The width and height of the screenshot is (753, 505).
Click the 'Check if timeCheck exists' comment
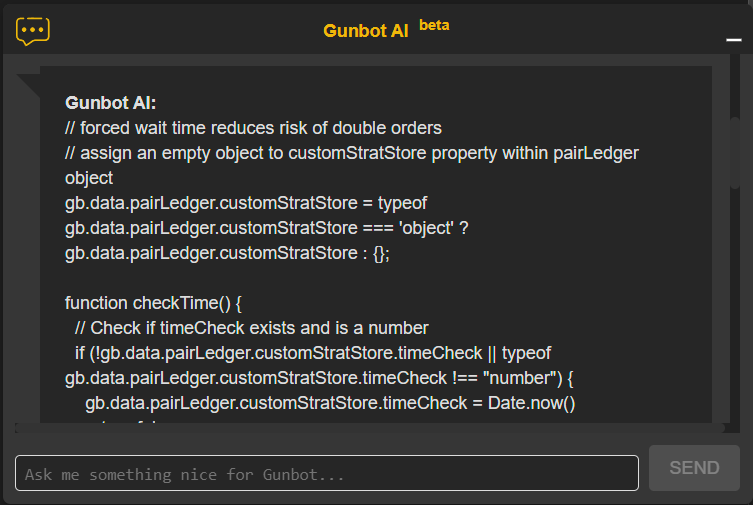pos(252,328)
